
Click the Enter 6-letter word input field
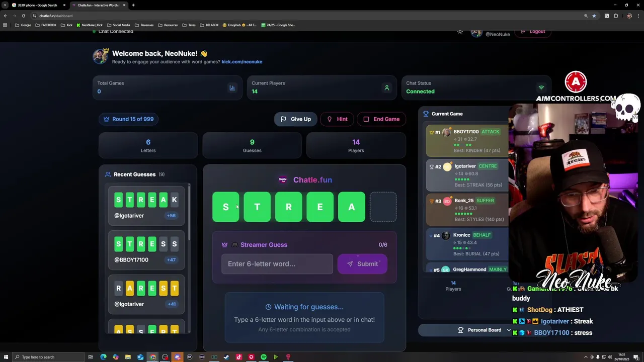277,264
